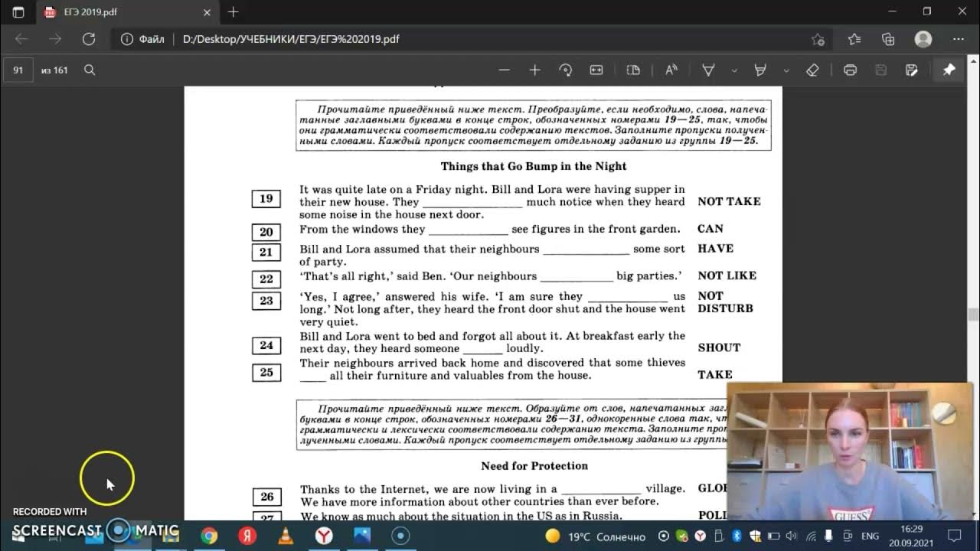Open the Favorites list
The image size is (980, 551).
[x=854, y=39]
